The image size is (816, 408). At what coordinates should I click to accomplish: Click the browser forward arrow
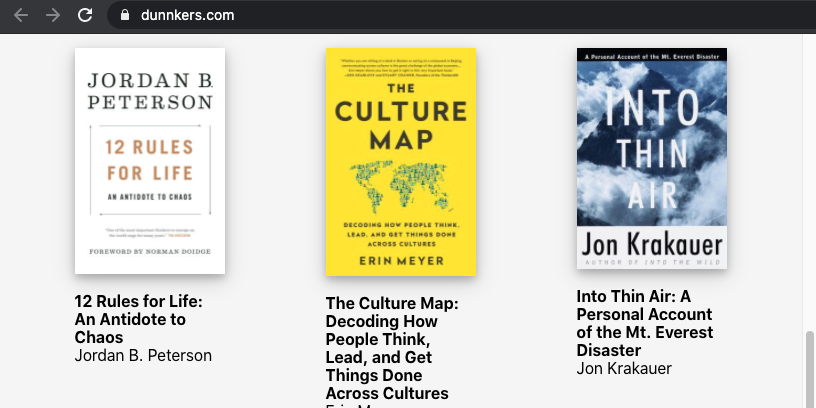coord(53,15)
